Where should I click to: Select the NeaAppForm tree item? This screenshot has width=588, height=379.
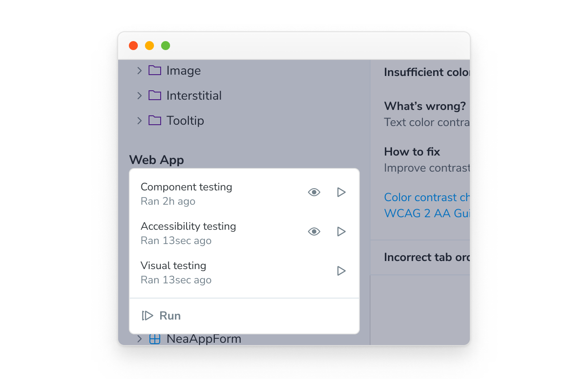204,339
